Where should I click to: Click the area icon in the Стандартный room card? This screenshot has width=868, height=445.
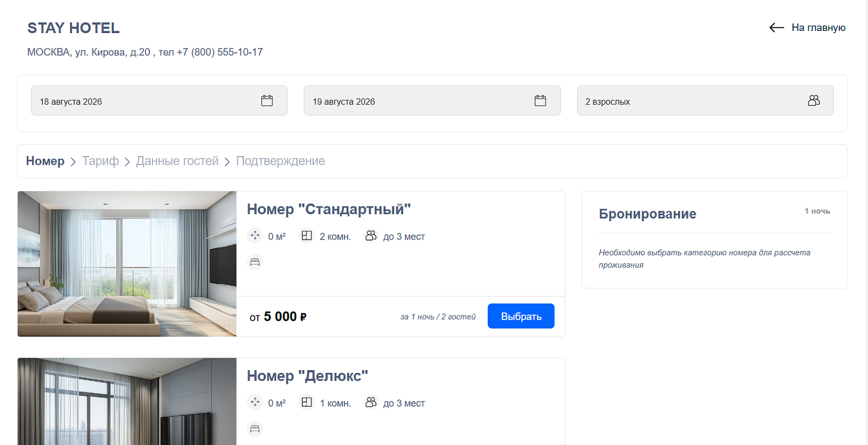coord(255,236)
